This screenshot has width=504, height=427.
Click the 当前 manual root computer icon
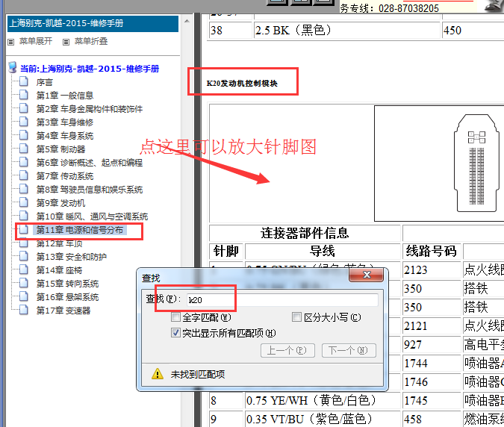13,67
